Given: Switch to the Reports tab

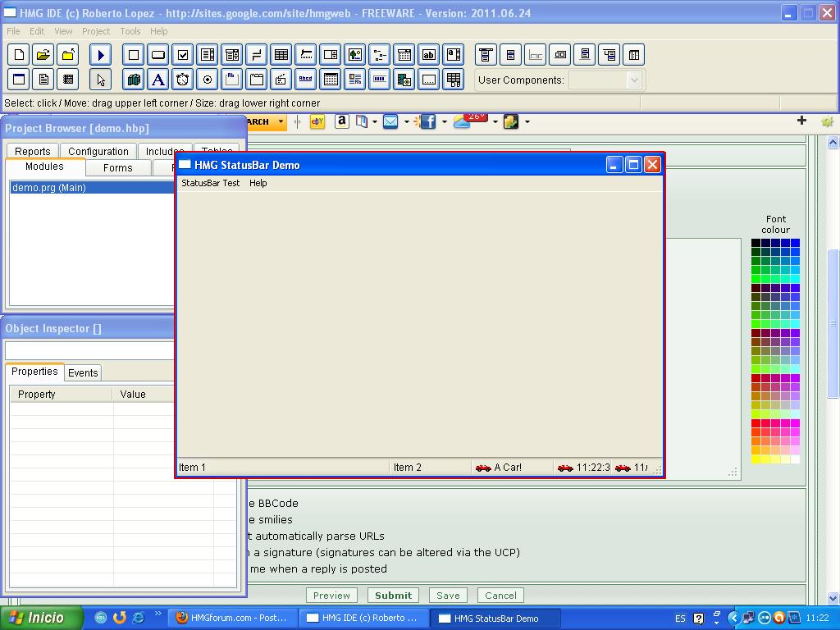Looking at the screenshot, I should 33,151.
